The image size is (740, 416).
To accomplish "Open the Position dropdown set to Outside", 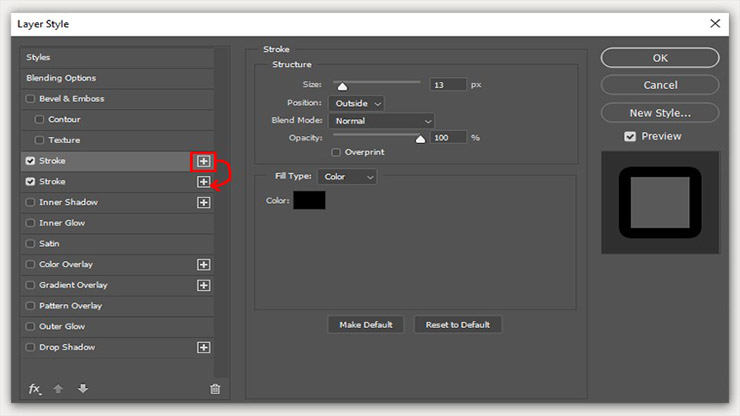I will coord(356,103).
